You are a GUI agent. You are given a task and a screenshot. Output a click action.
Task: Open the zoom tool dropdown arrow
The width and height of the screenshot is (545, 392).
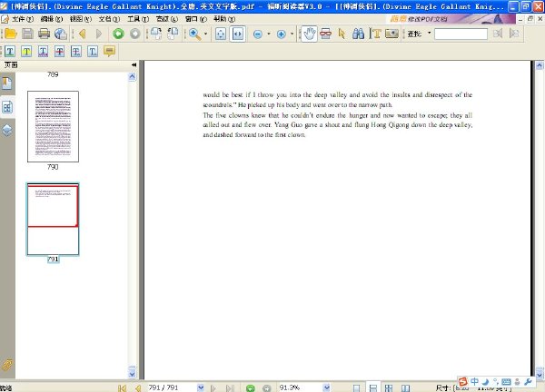[206, 34]
